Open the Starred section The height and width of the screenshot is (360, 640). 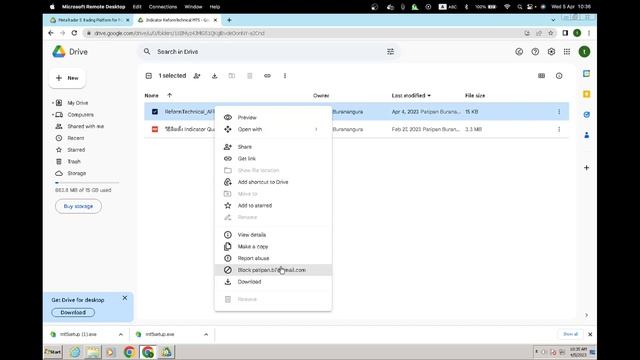76,150
